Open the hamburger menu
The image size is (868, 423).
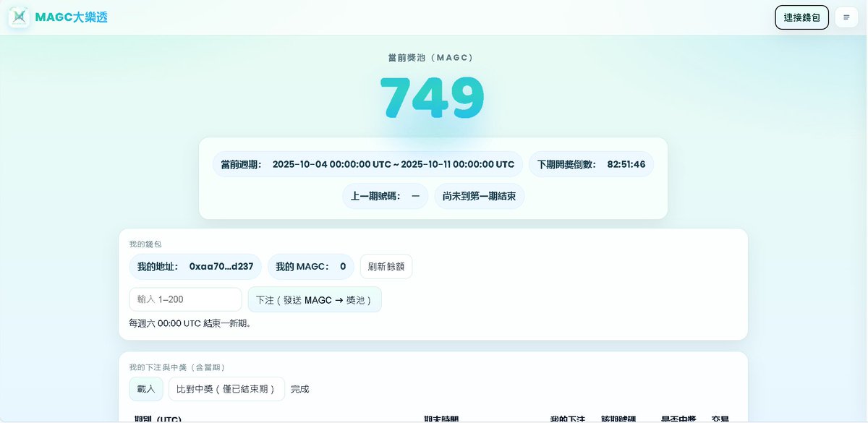click(846, 17)
